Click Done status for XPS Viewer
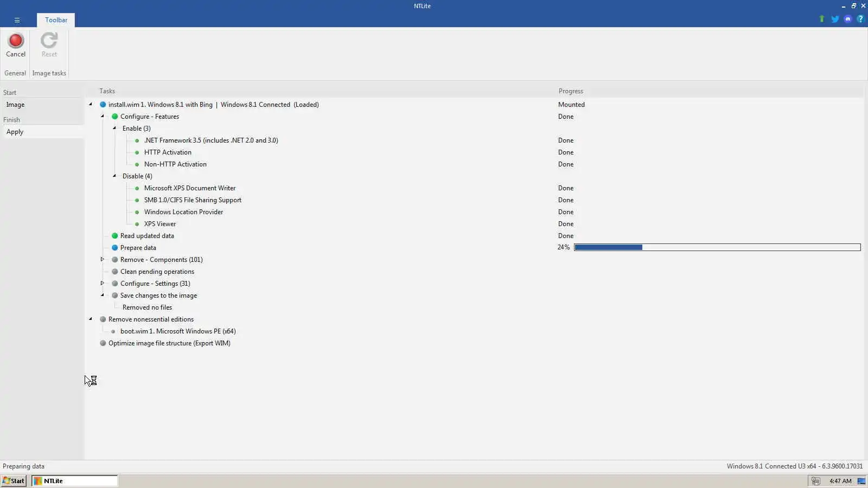 [565, 224]
